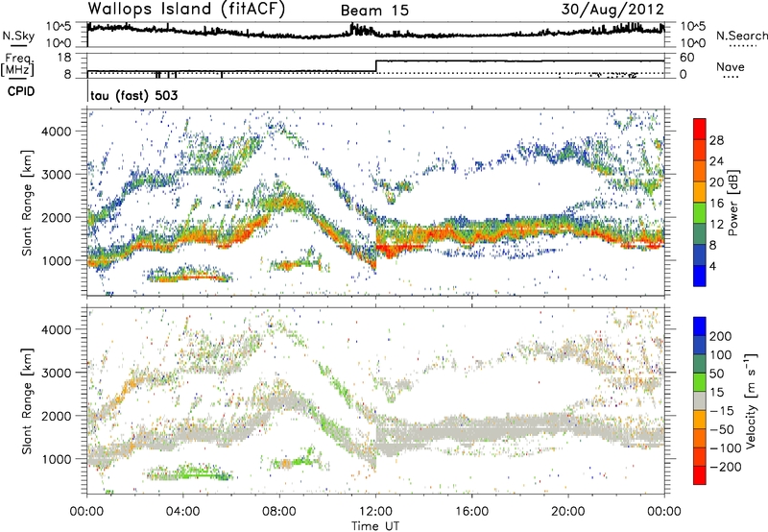This screenshot has width=768, height=532.
Task: Click the "200" velocity color bar label
Action: click(x=721, y=336)
